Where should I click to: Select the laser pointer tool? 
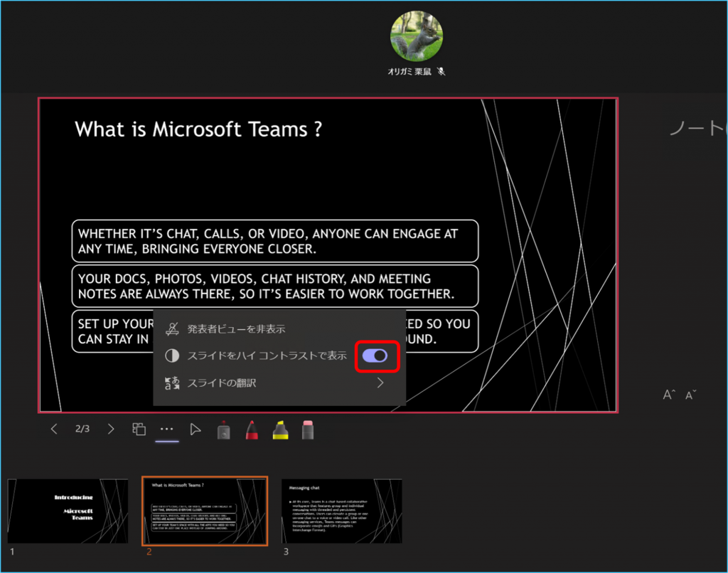point(223,430)
